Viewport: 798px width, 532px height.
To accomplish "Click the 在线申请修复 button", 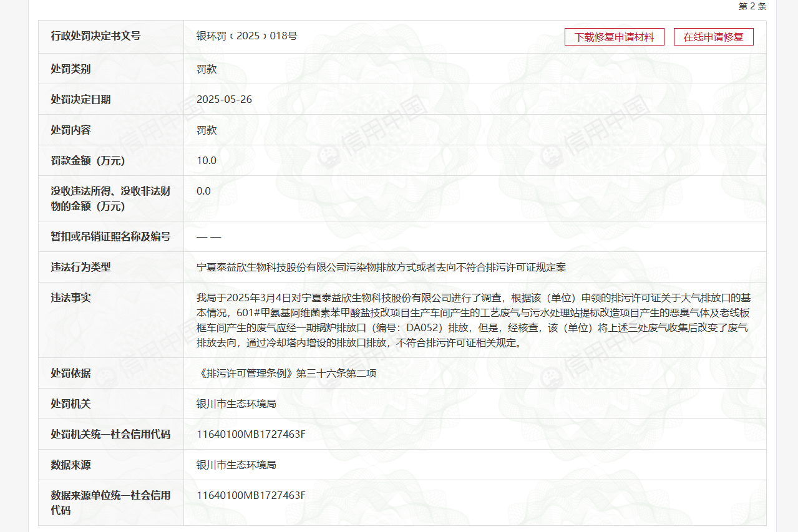I will point(714,37).
